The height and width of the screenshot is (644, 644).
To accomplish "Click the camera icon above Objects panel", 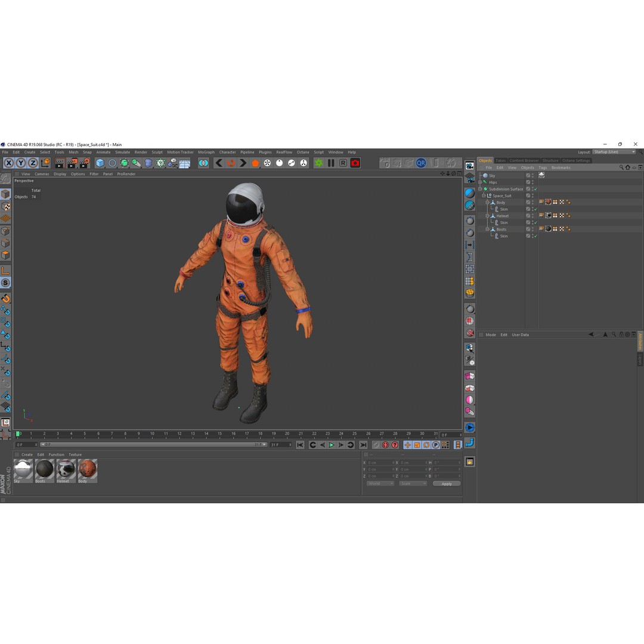I will (470, 166).
